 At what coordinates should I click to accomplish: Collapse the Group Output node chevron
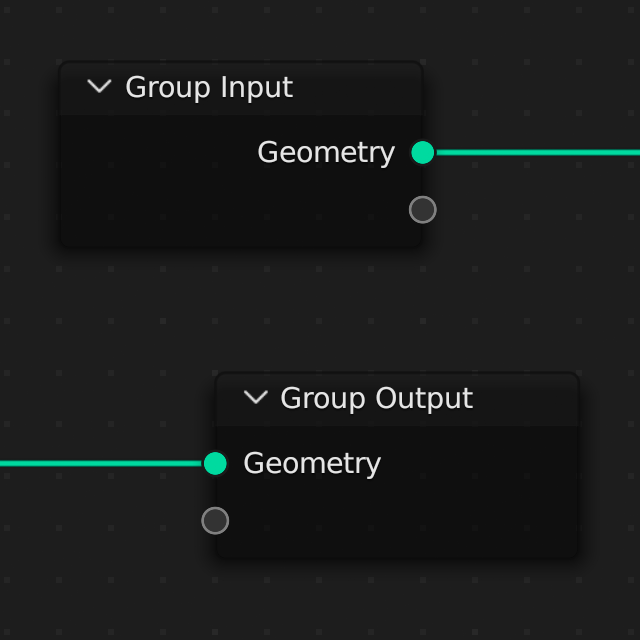pos(256,398)
